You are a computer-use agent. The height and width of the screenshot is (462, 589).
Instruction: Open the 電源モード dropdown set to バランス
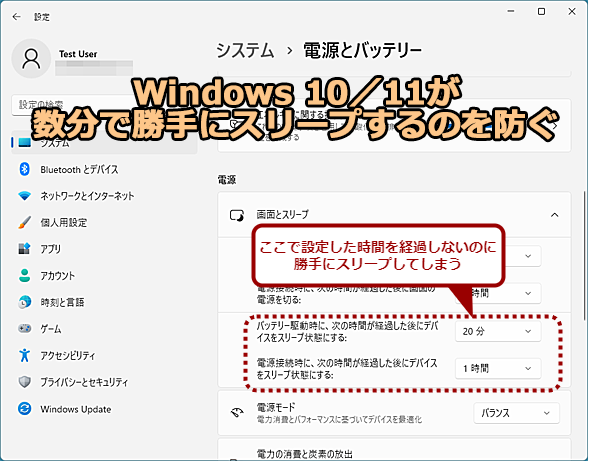click(517, 413)
